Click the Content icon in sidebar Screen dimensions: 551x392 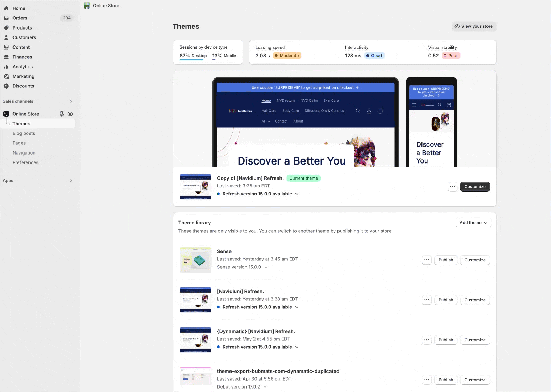click(6, 47)
